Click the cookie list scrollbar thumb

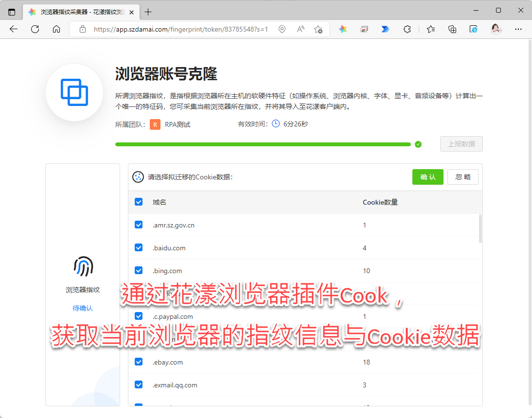pyautogui.click(x=480, y=228)
